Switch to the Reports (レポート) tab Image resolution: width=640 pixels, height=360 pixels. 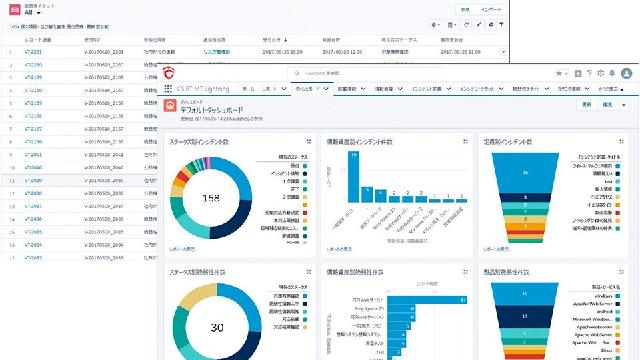click(x=269, y=89)
